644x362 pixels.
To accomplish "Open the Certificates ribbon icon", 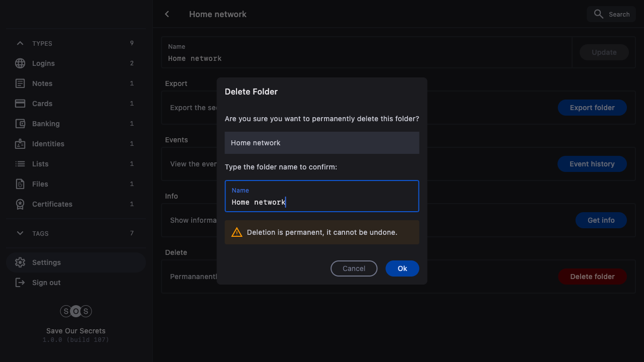I will coord(20,204).
